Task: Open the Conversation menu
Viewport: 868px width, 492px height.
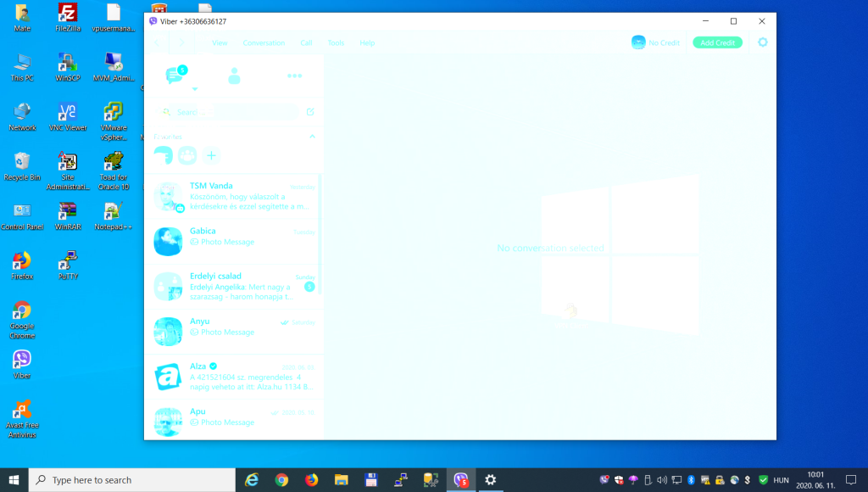Action: pyautogui.click(x=264, y=42)
